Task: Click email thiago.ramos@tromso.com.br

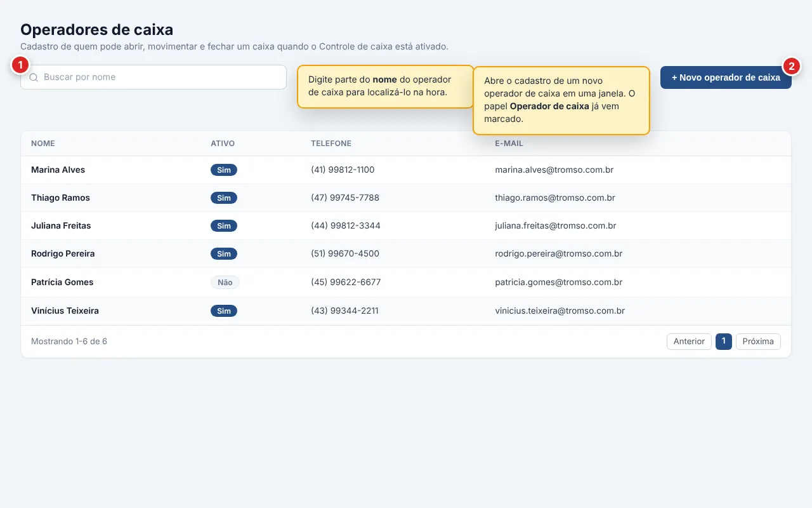Action: coord(555,197)
